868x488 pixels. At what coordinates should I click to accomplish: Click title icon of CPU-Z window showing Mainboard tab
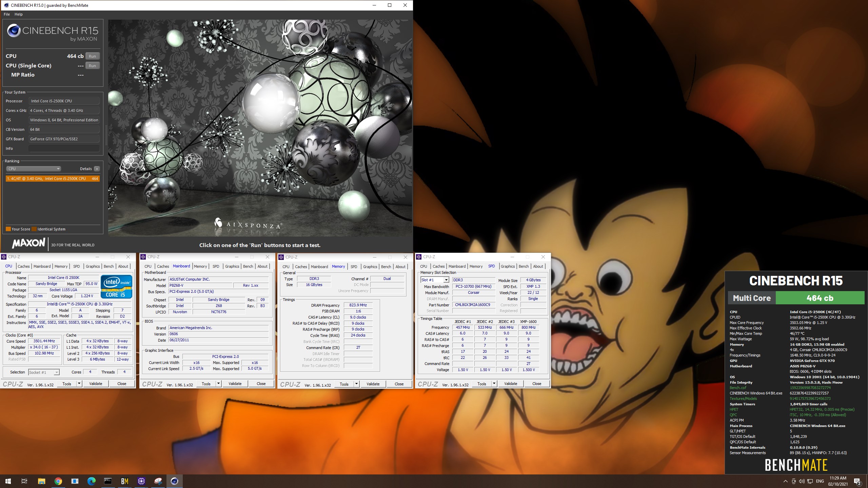point(143,257)
